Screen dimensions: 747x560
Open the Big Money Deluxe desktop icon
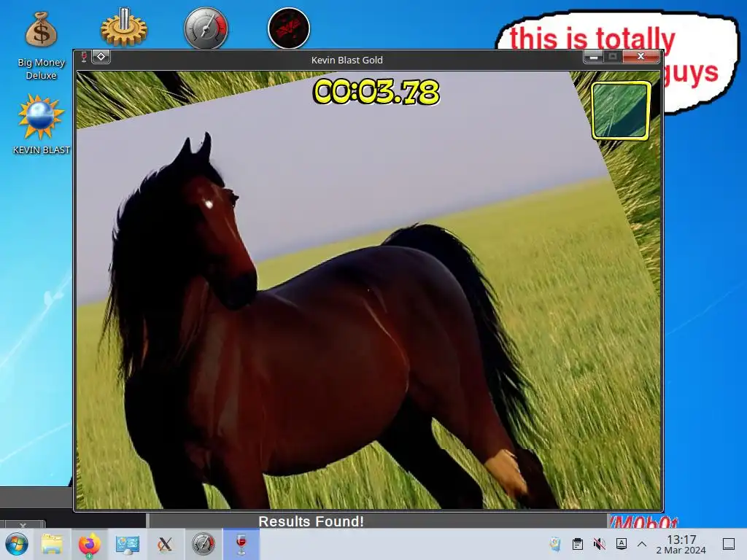(41, 45)
